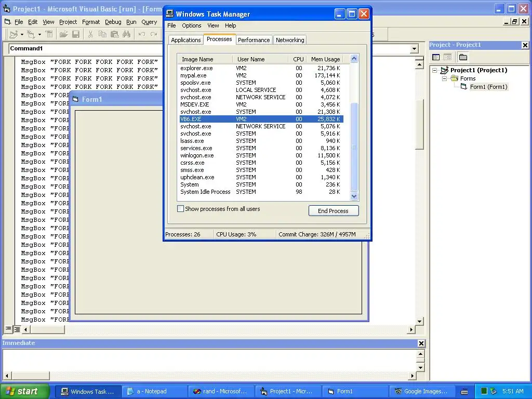Select Form1 (Form1) in project tree

pyautogui.click(x=488, y=87)
